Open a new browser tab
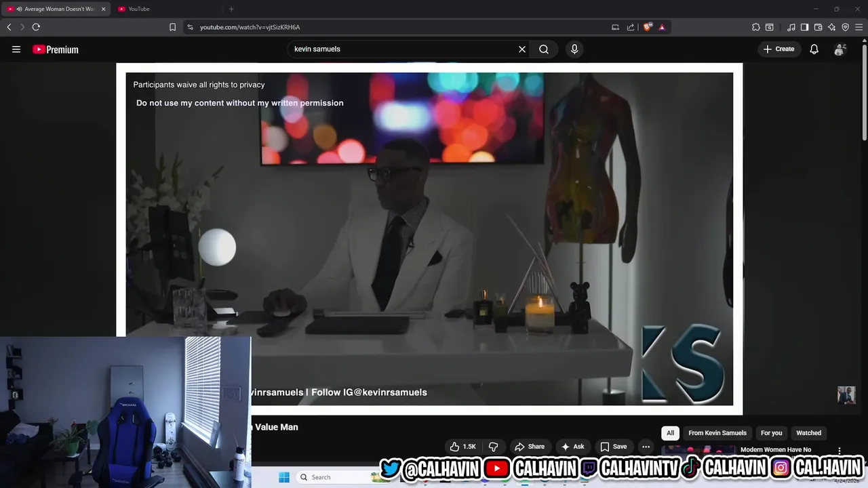Viewport: 868px width, 488px height. pyautogui.click(x=231, y=9)
